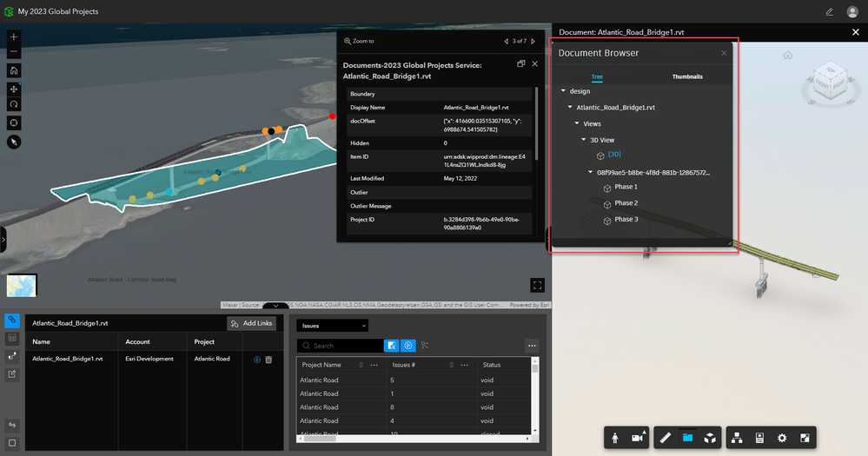Zoom in on the map with plus button
The width and height of the screenshot is (868, 456).
[x=14, y=37]
